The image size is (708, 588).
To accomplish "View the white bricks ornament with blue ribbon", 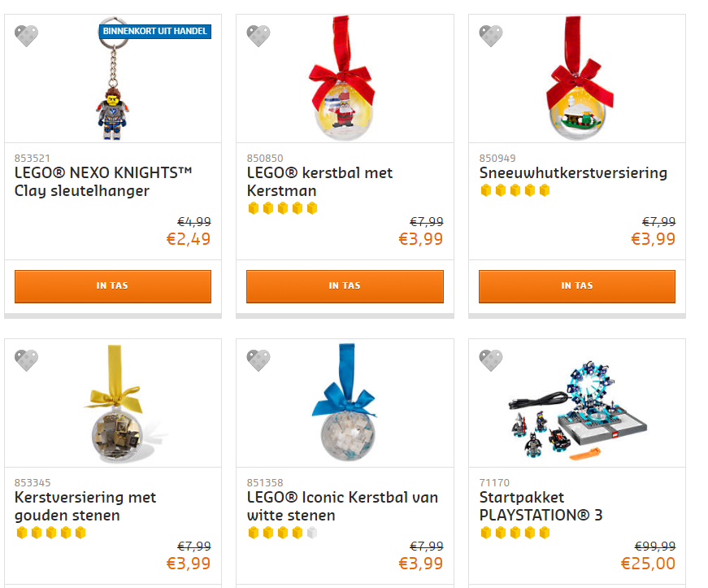I will coord(345,402).
